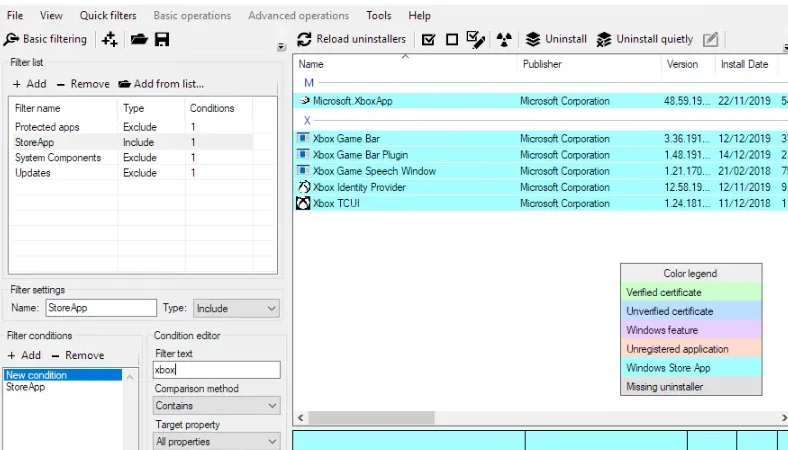Click the Uninstall stacked layers icon

tap(533, 39)
